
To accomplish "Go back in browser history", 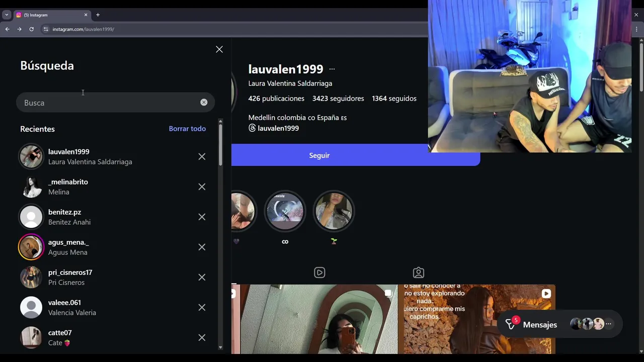I will [8, 29].
